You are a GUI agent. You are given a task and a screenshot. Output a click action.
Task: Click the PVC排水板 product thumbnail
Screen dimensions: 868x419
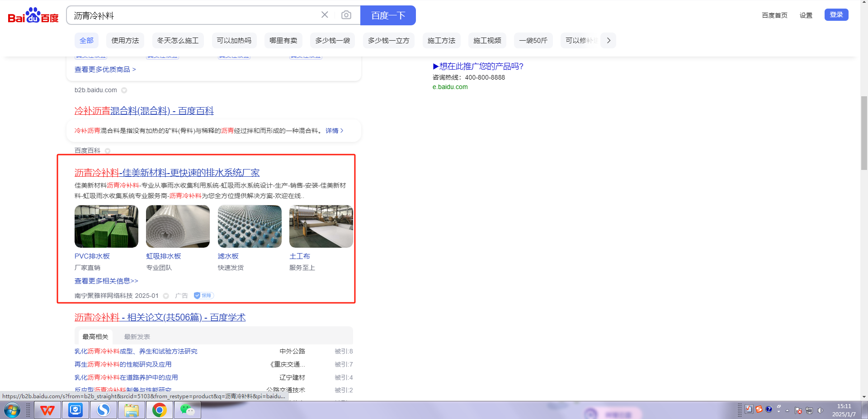[106, 226]
